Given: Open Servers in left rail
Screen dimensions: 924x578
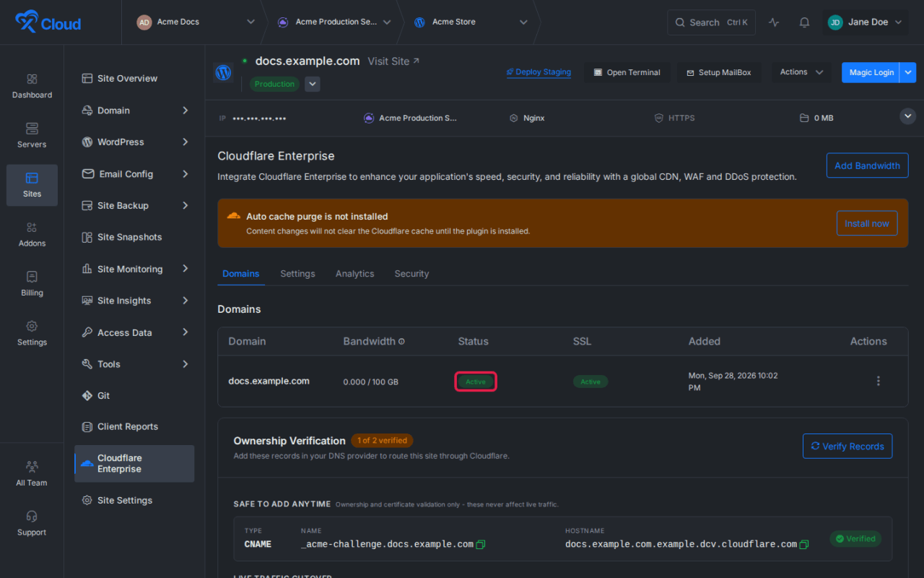Looking at the screenshot, I should pos(32,136).
